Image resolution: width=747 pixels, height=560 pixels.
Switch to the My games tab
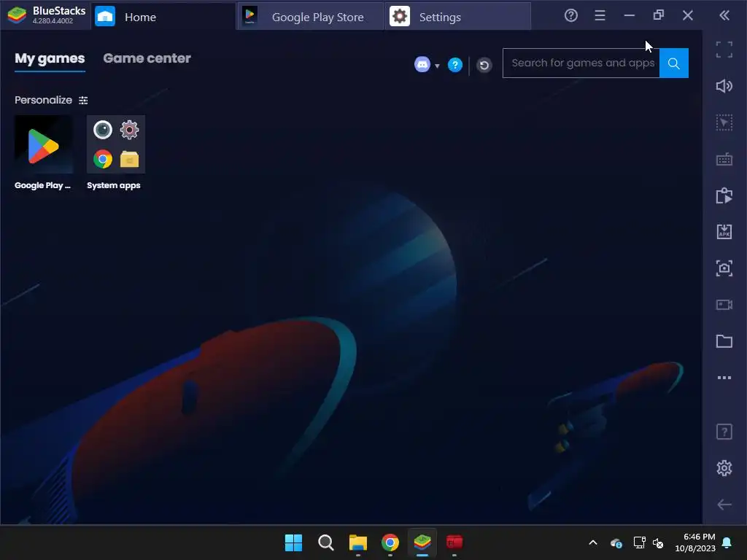tap(50, 58)
